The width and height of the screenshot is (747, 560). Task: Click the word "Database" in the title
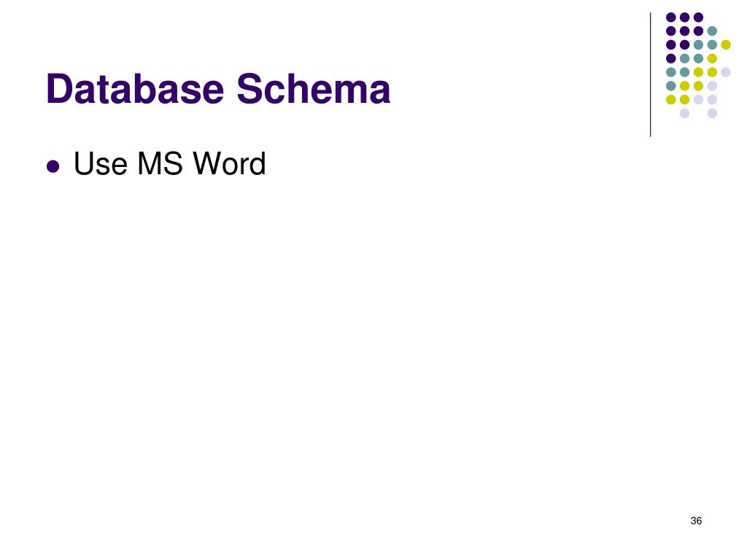click(135, 88)
